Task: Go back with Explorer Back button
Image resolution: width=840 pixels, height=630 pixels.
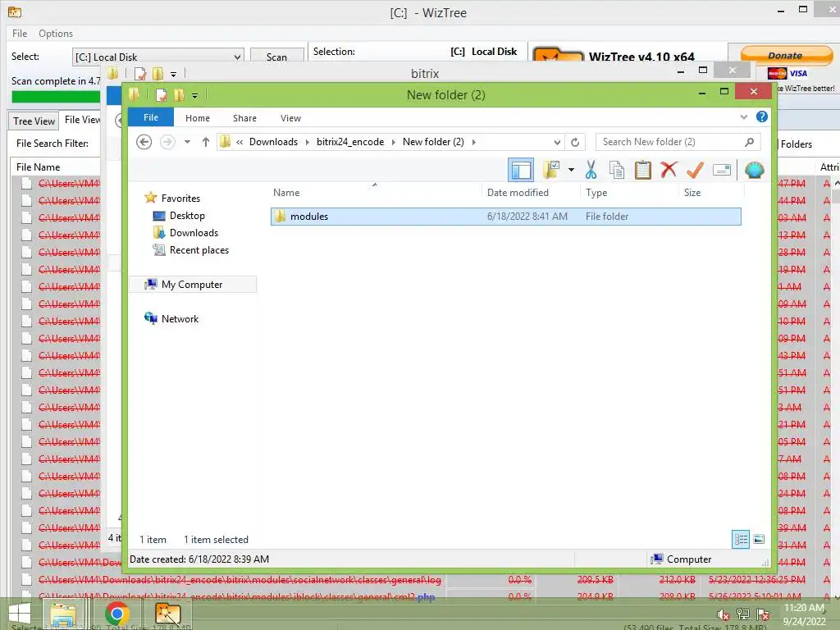Action: (x=144, y=142)
